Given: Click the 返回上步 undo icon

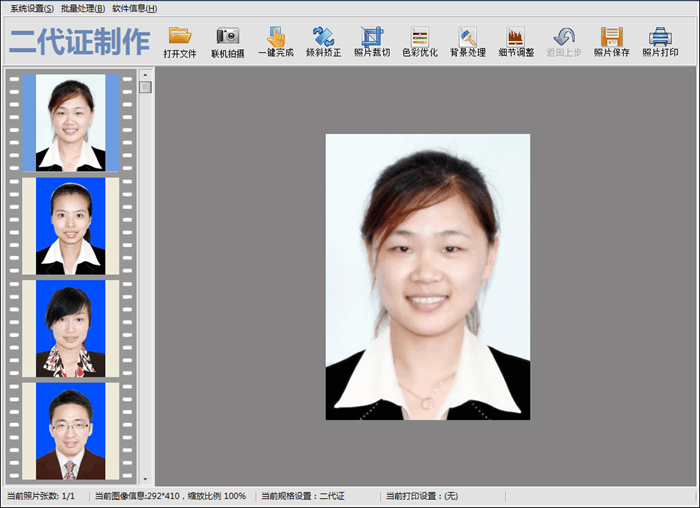Looking at the screenshot, I should 564,38.
